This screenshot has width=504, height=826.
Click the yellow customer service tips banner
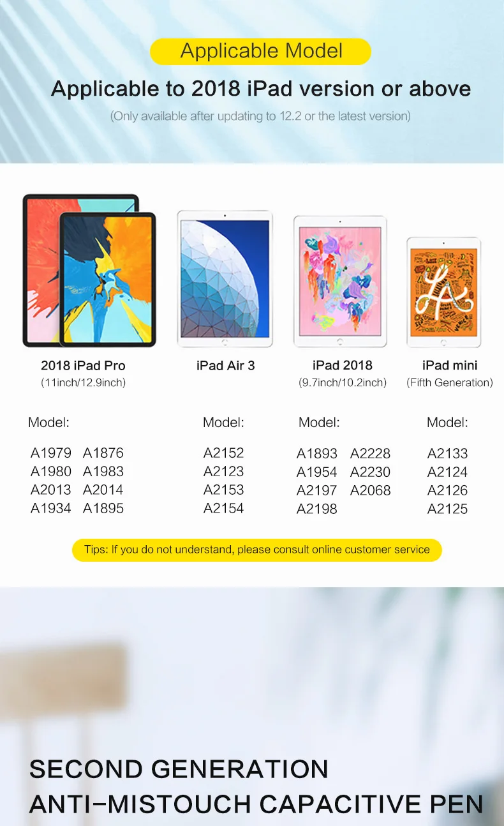tap(256, 550)
